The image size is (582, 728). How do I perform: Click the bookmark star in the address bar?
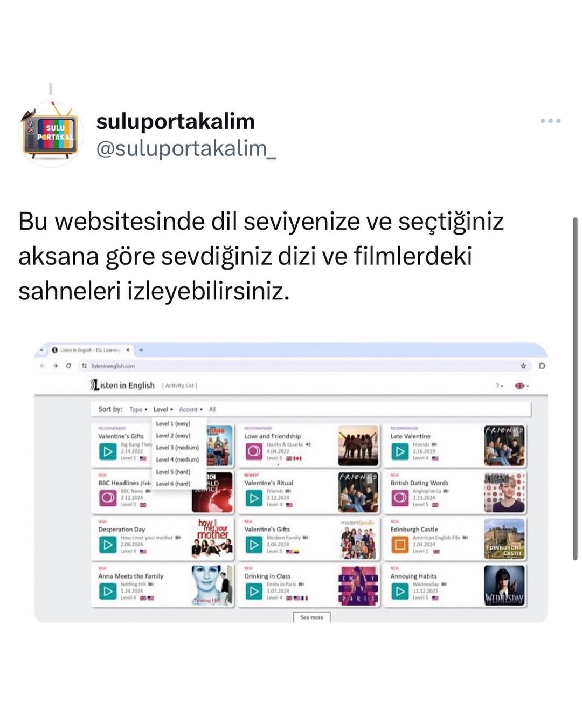coord(523,366)
